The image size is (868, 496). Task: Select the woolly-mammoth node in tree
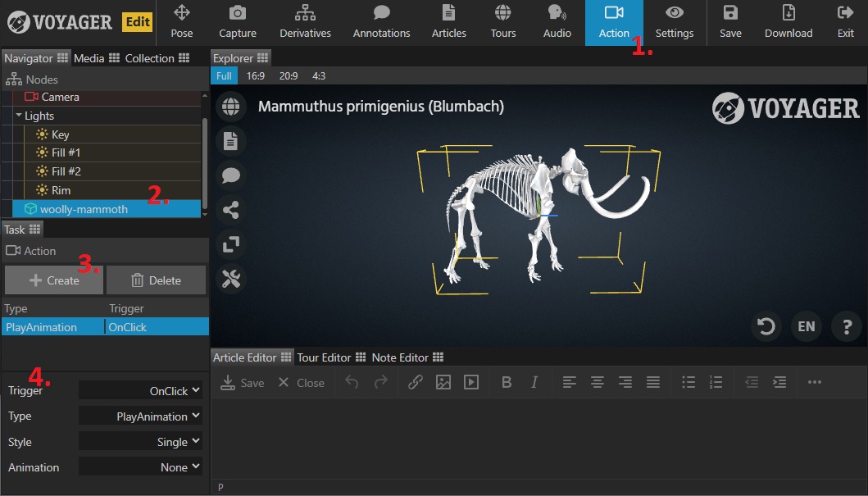coord(84,209)
